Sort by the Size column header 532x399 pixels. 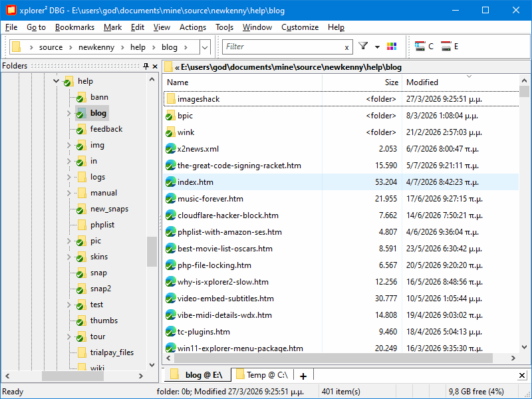(362, 82)
